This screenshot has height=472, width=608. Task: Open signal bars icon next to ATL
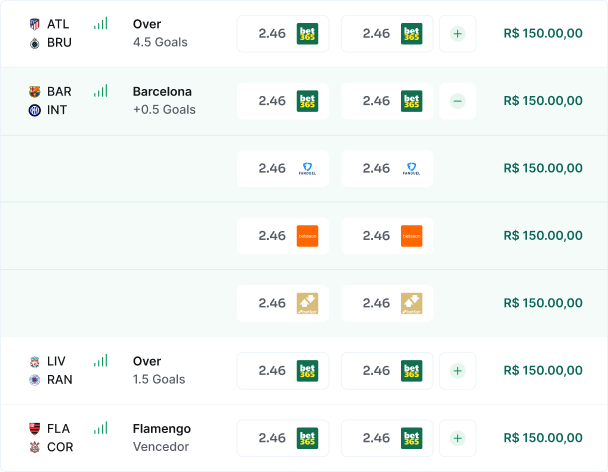pos(100,24)
